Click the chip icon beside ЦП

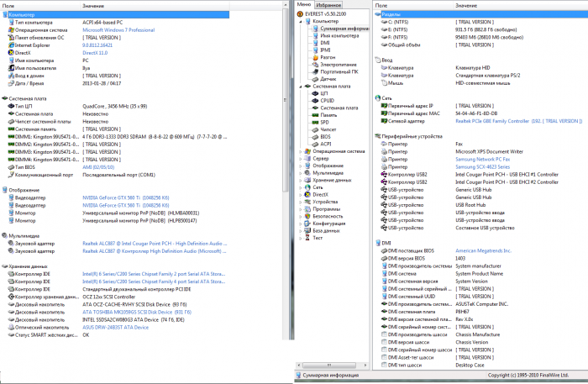(315, 93)
